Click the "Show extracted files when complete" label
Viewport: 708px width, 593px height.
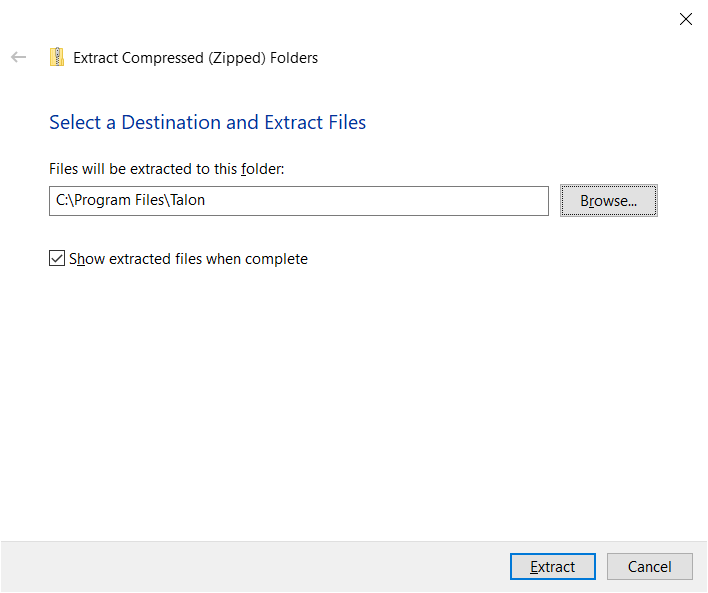tap(188, 259)
